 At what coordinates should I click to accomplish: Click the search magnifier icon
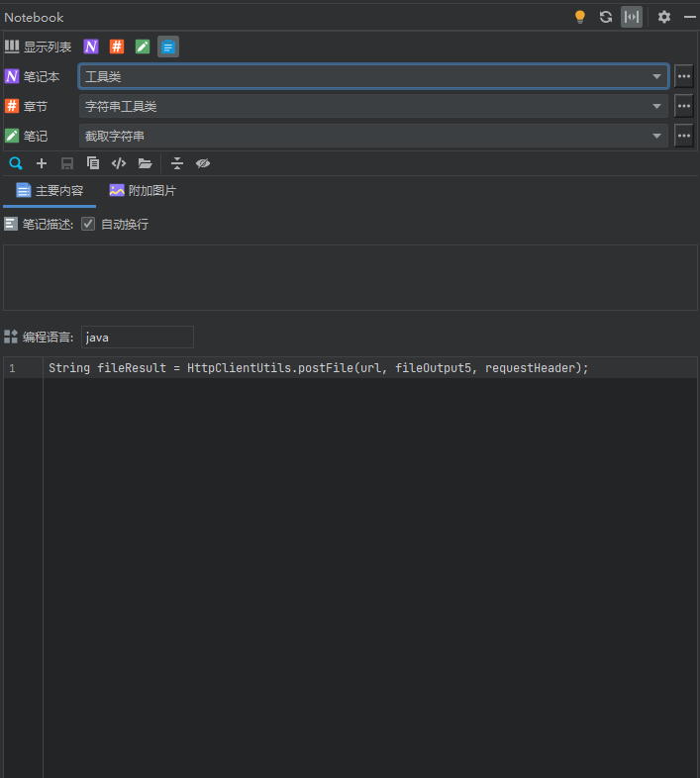(x=16, y=163)
